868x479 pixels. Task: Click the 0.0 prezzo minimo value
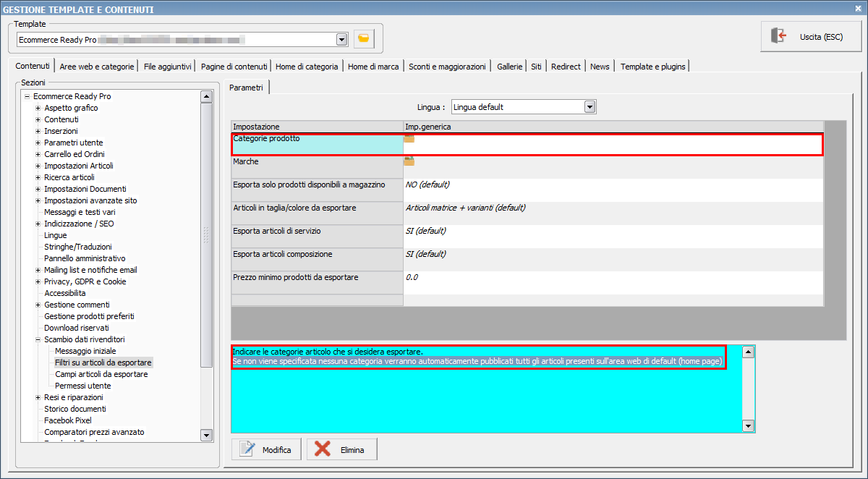pyautogui.click(x=412, y=277)
